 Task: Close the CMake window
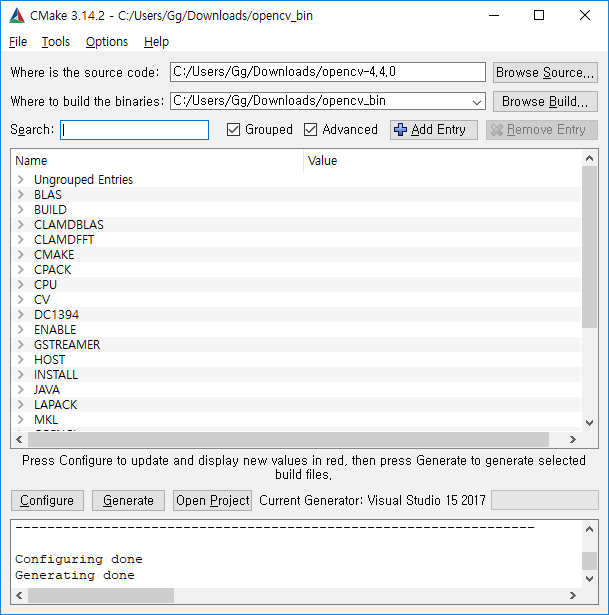point(585,16)
